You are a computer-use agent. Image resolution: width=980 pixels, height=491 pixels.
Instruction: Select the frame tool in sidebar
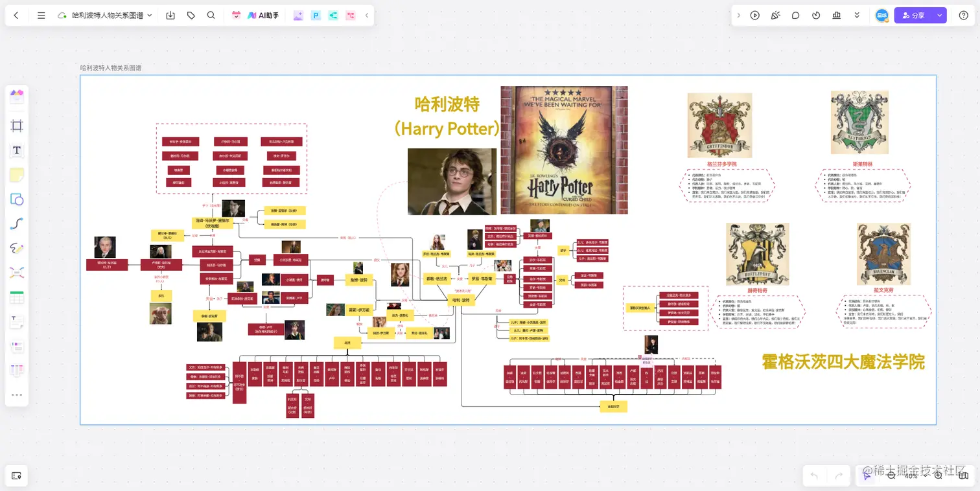pos(17,126)
